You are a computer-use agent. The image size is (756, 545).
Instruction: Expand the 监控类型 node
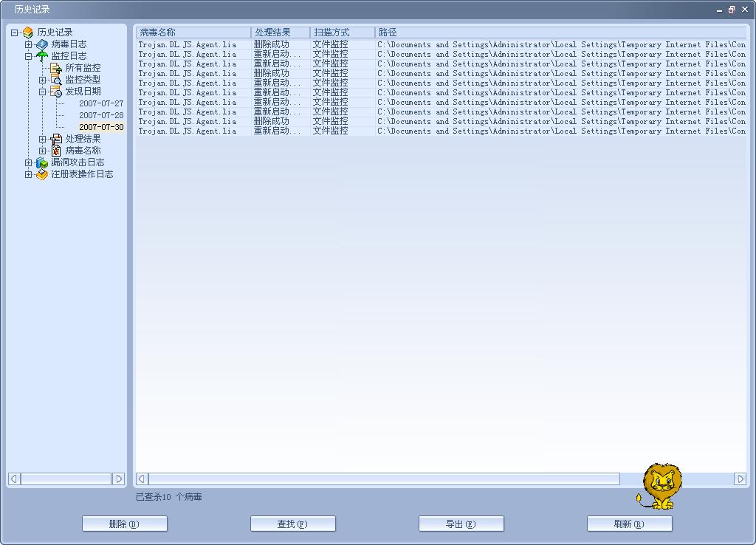[x=42, y=80]
